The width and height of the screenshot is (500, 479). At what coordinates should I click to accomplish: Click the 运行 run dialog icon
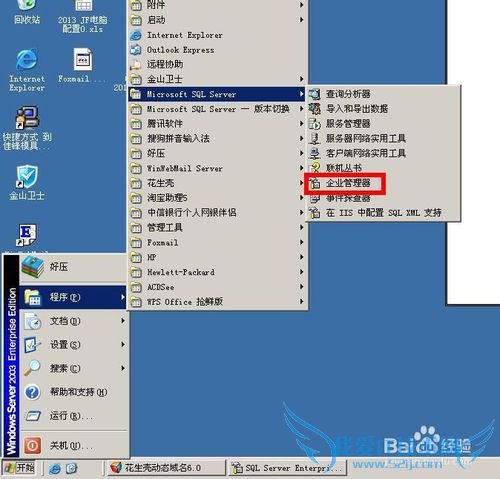[x=32, y=415]
